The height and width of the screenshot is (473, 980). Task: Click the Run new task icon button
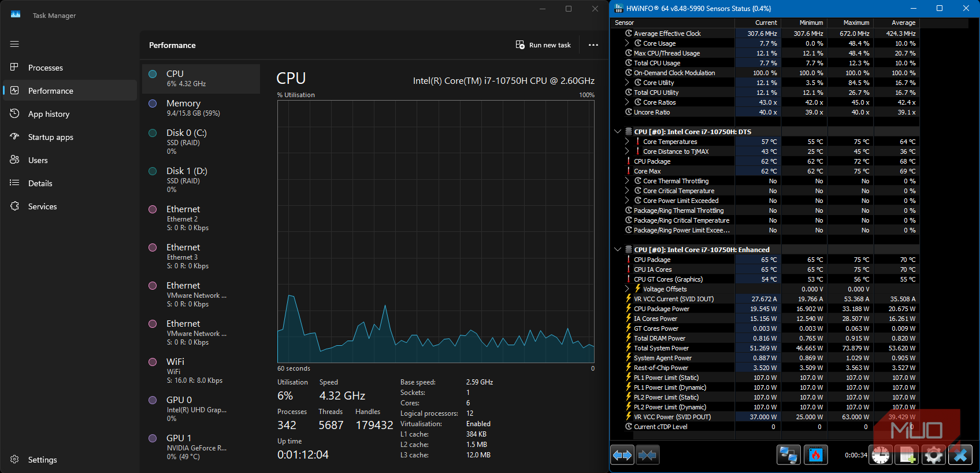pos(543,45)
